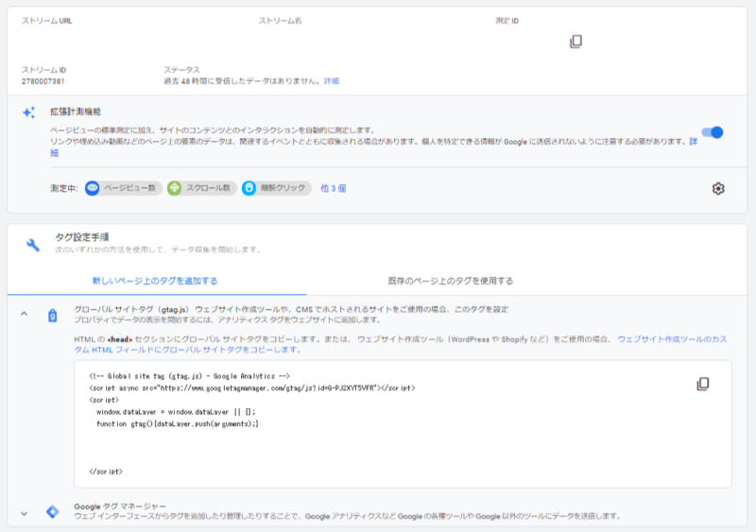Click the スクロール数 green icon
This screenshot has width=756, height=532.
[175, 188]
